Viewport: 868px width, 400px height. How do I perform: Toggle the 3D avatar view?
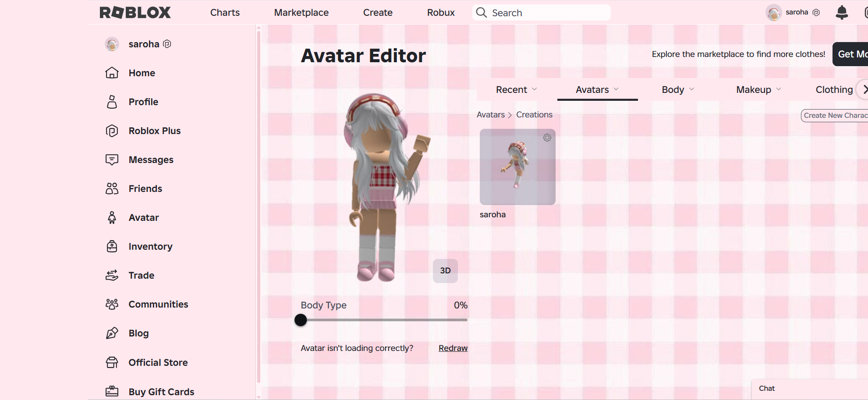pos(445,270)
